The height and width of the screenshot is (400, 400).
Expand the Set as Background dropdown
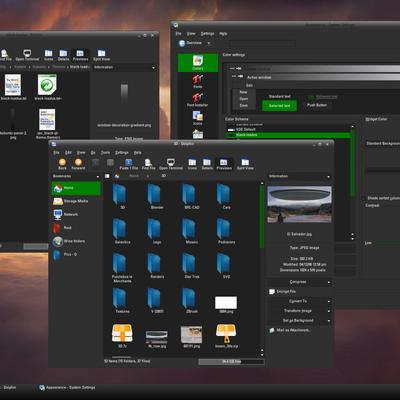coord(300,321)
